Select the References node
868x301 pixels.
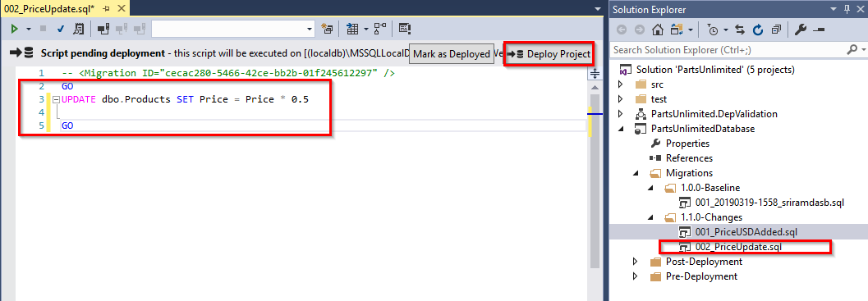click(x=689, y=158)
